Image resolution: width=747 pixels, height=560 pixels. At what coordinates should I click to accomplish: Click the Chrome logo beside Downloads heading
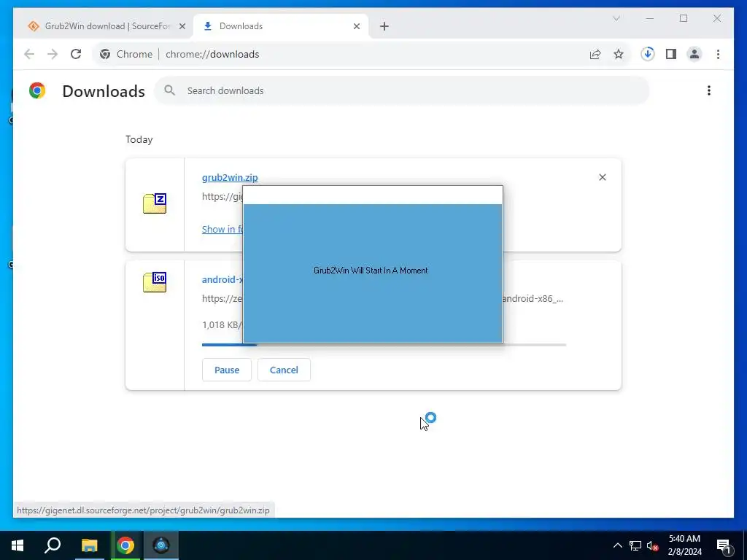click(x=37, y=90)
